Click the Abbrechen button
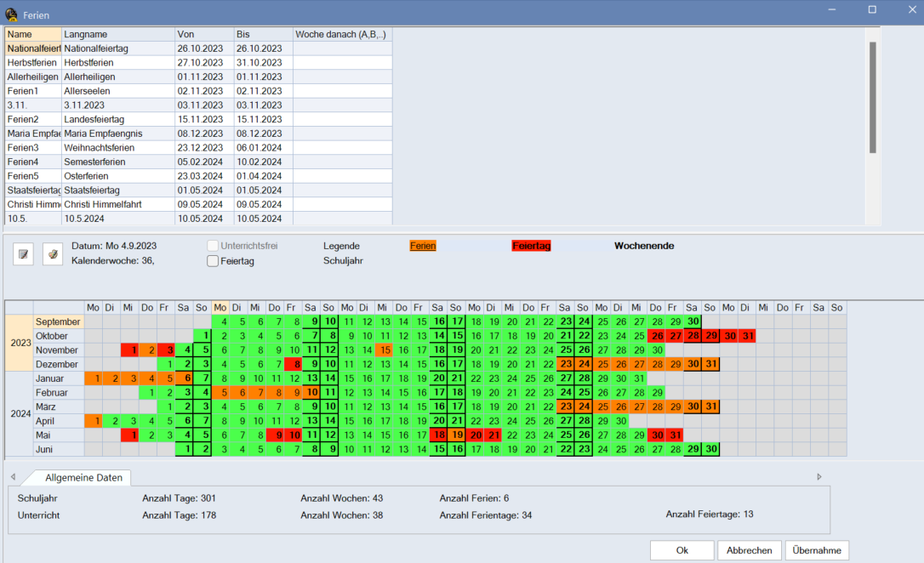924x563 pixels. tap(749, 550)
